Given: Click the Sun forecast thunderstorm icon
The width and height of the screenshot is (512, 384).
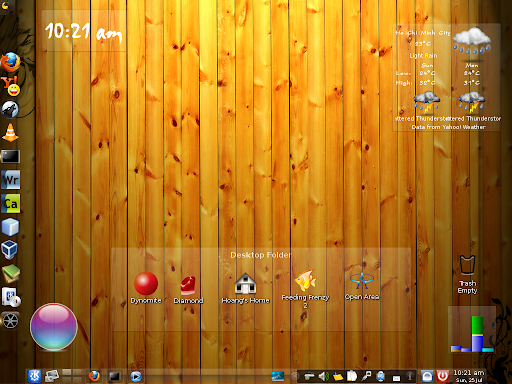Looking at the screenshot, I should (x=427, y=102).
